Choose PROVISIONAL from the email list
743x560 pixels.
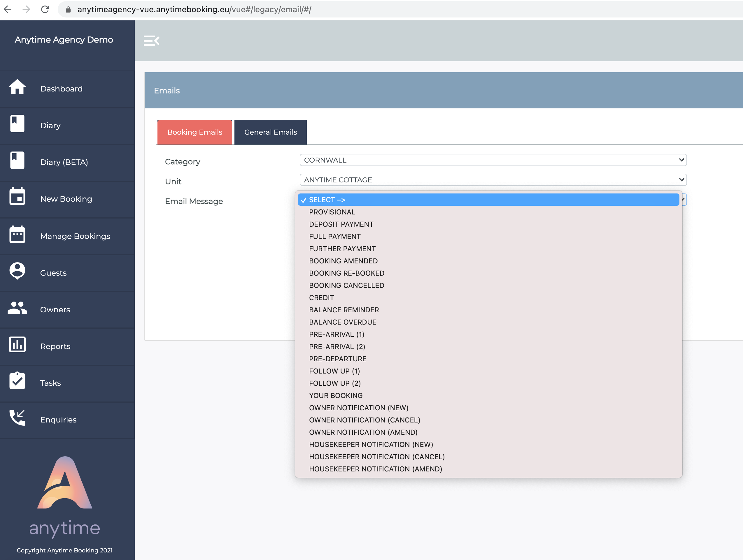pyautogui.click(x=488, y=212)
